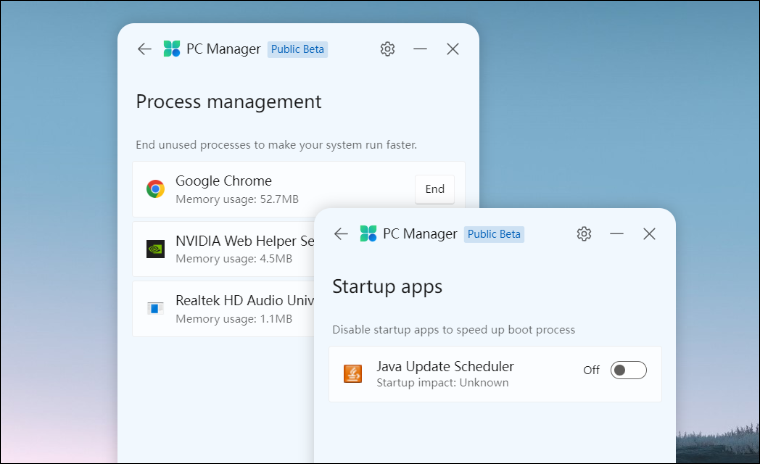The height and width of the screenshot is (464, 760).
Task: Click the Off label beside Java toggle
Action: tap(591, 370)
